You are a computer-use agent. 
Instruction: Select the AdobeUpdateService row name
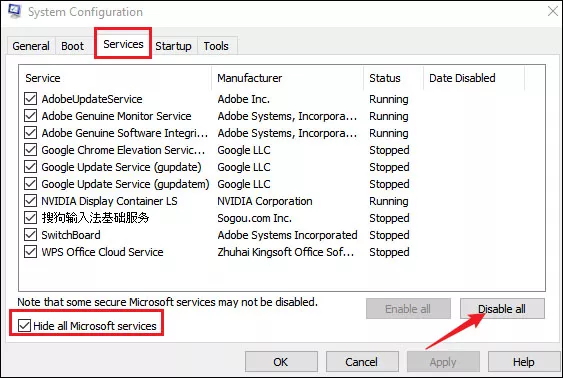(92, 99)
